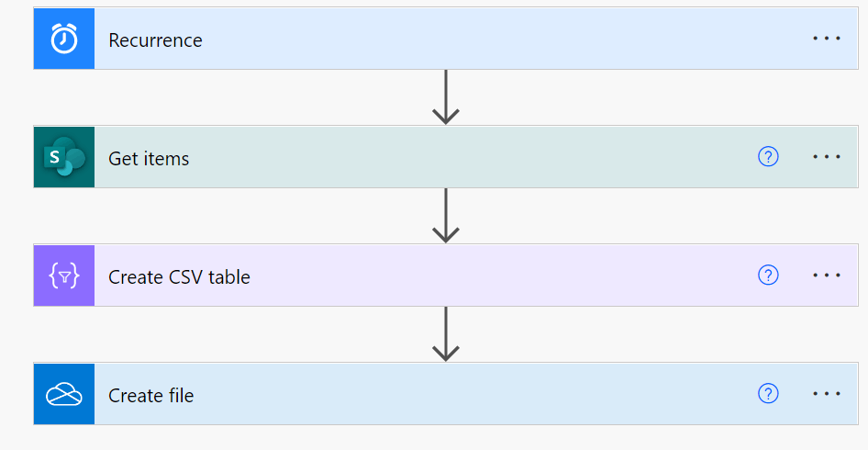The image size is (868, 450).
Task: Insert a step on the arrow below Get items
Action: coord(446,216)
